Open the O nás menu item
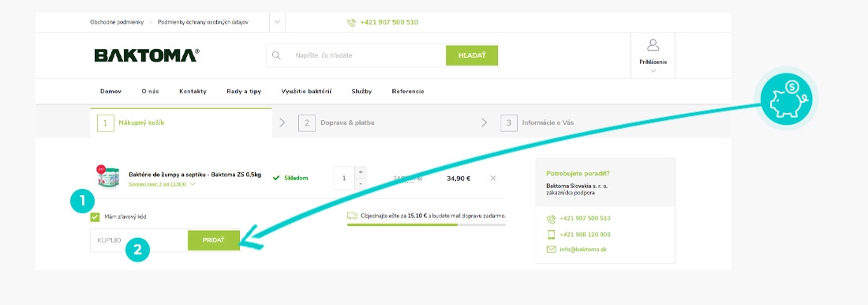This screenshot has height=305, width=868. click(x=150, y=92)
